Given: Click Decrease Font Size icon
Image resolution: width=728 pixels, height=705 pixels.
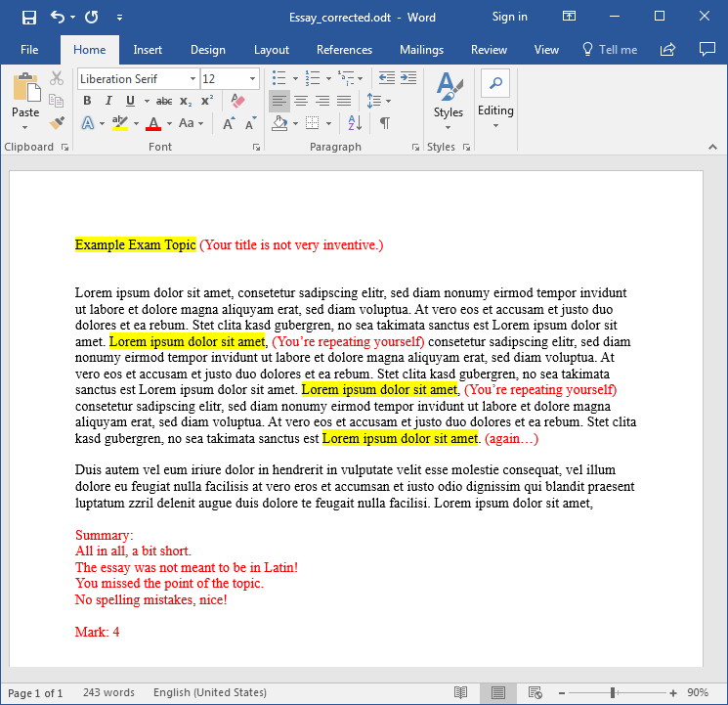Looking at the screenshot, I should click(251, 123).
